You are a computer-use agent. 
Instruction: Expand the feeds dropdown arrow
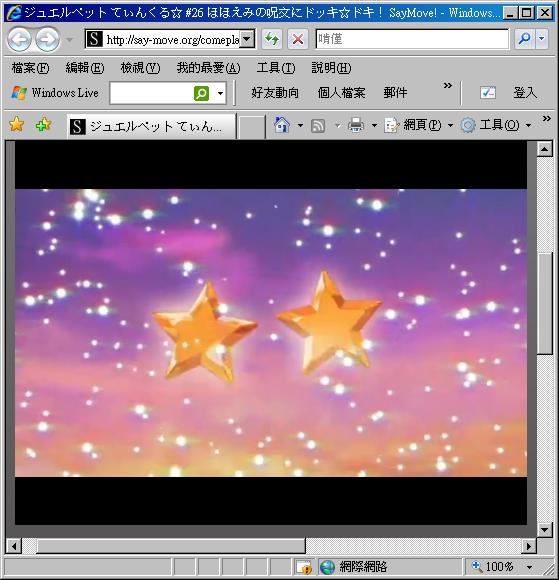tap(337, 125)
